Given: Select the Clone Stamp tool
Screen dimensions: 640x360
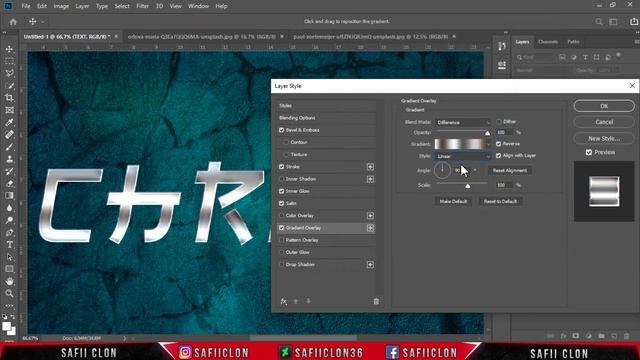Looking at the screenshot, I should pos(9,159).
